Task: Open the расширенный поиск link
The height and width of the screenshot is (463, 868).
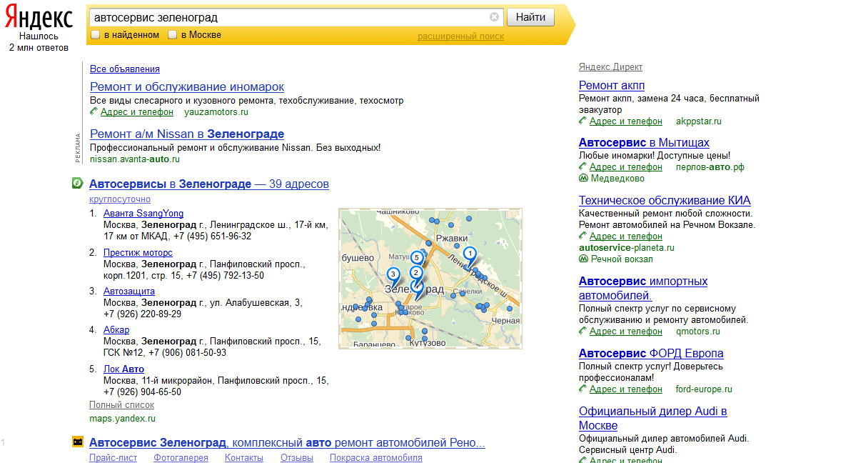Action: coord(460,36)
